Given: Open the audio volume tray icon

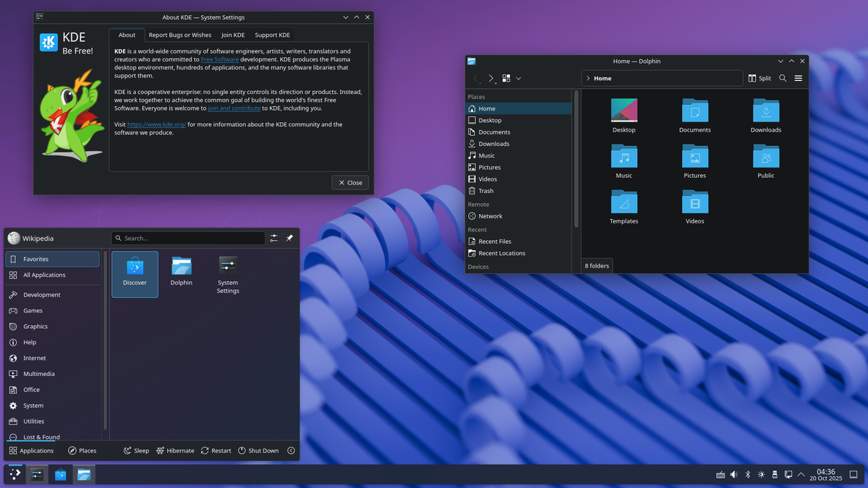Looking at the screenshot, I should 733,474.
